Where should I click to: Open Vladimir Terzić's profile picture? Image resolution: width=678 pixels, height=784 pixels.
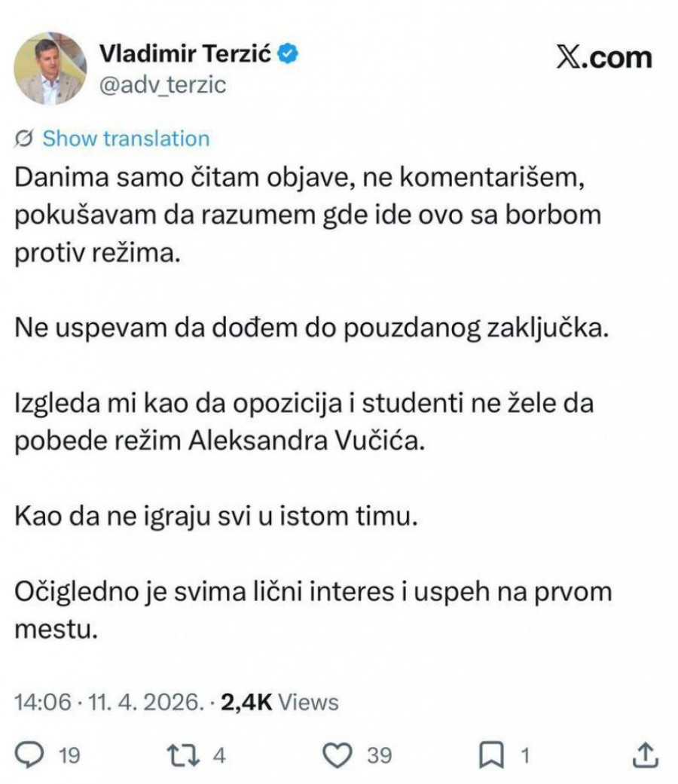click(x=50, y=69)
